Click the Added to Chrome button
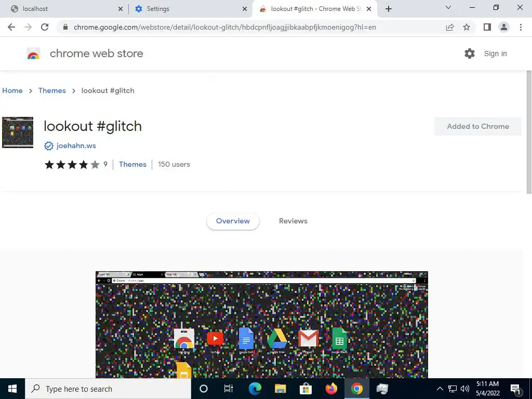Viewport: 532px width, 399px height. (478, 127)
